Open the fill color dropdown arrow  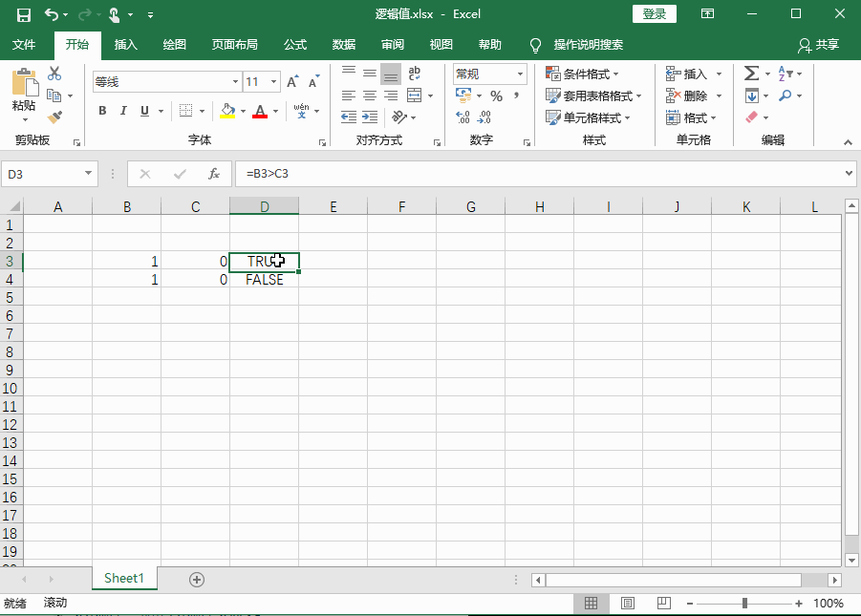241,112
